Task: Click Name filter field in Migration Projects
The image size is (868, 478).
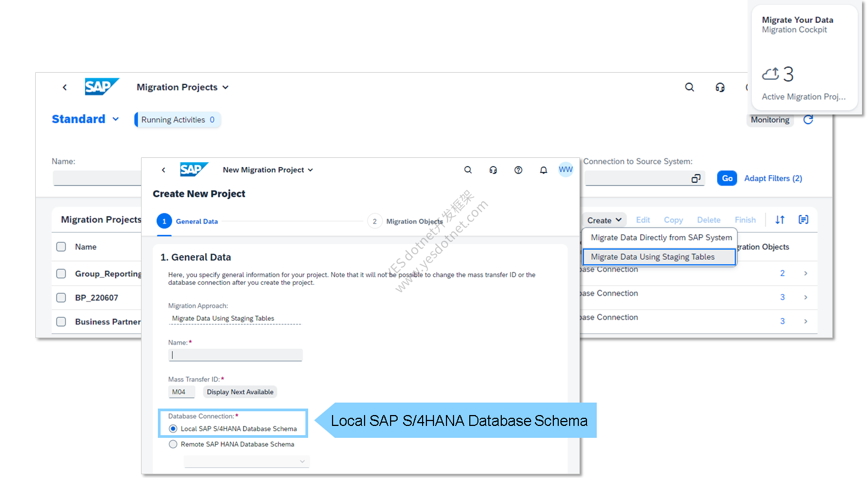Action: (97, 178)
